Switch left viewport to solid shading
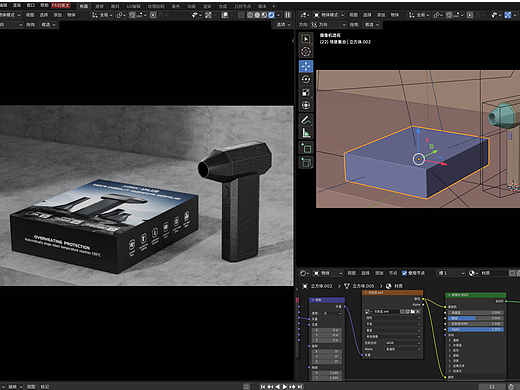Viewport: 520px width, 390px height. point(257,15)
